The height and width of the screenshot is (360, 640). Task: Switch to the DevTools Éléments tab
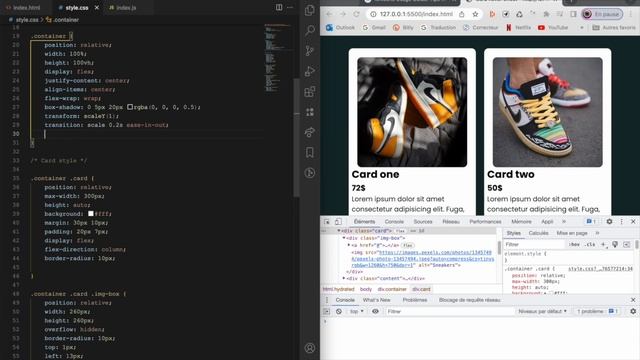click(364, 222)
